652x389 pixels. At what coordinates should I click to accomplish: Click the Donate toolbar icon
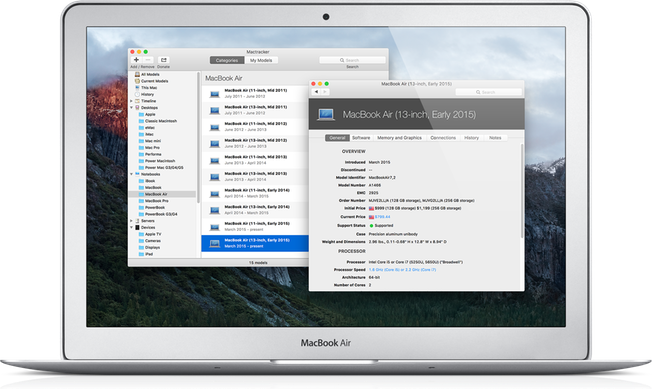point(164,60)
